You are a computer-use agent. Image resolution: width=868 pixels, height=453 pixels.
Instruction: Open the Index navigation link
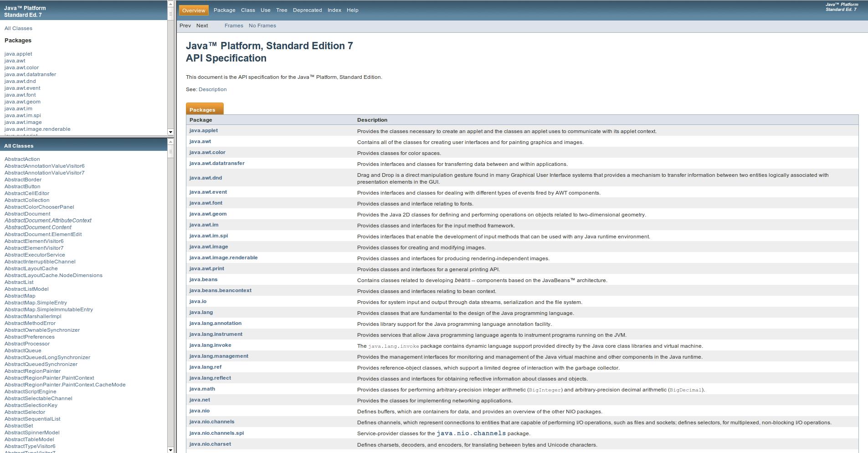point(334,10)
